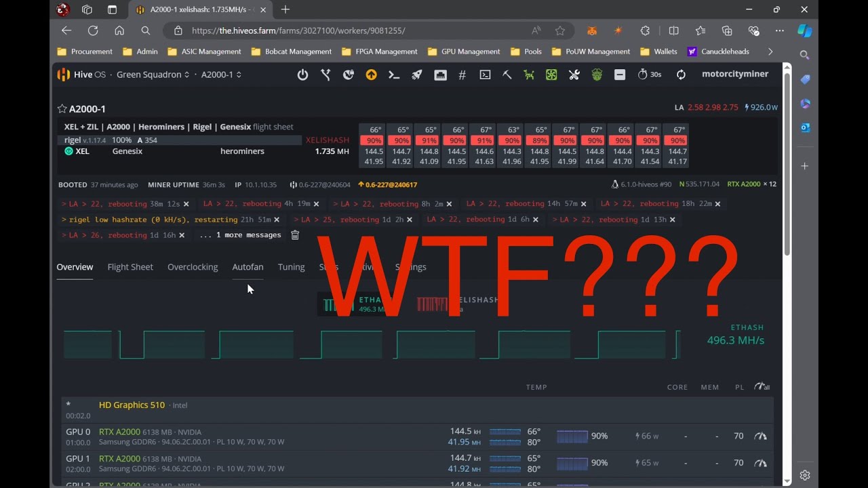Open Outlook in the Edge sidebar
Image resolution: width=868 pixels, height=488 pixels.
click(805, 127)
